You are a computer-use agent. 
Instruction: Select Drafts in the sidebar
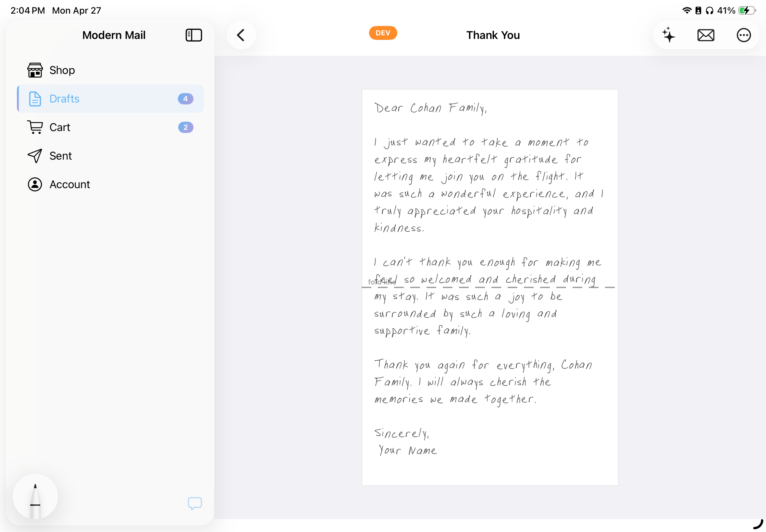[110, 99]
